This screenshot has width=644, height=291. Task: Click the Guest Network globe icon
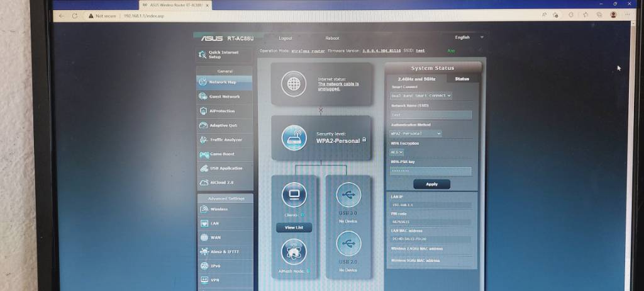click(x=203, y=96)
